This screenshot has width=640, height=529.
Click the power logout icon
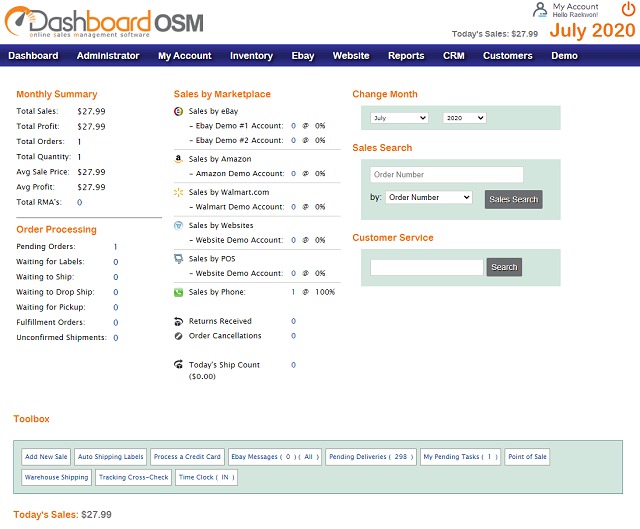click(x=628, y=9)
